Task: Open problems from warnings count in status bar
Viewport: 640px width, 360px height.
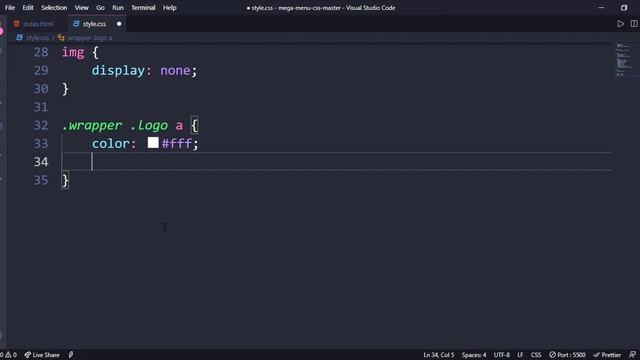Action: [x=8, y=355]
